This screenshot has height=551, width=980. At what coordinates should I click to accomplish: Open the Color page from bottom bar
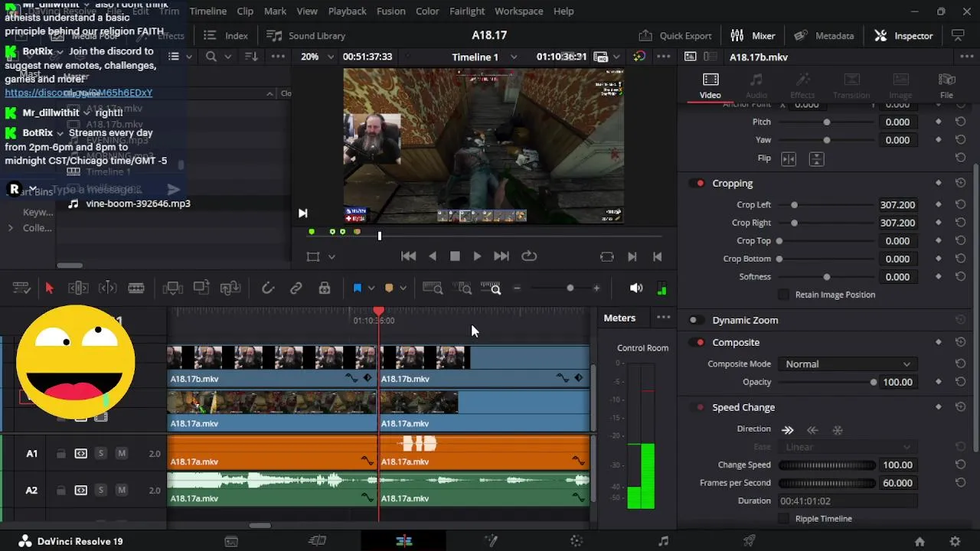(577, 541)
